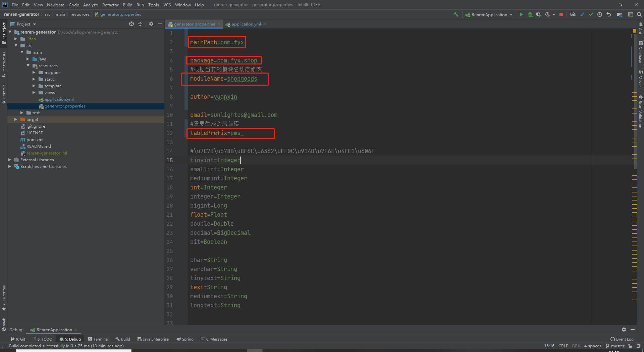Open the Commit side panel
The width and height of the screenshot is (644, 352).
tap(4, 94)
